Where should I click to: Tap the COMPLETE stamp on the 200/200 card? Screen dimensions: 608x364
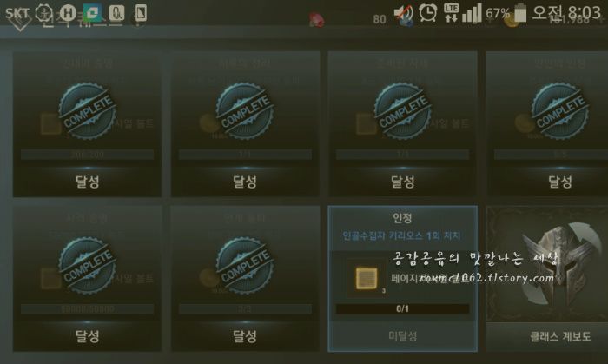coord(87,111)
